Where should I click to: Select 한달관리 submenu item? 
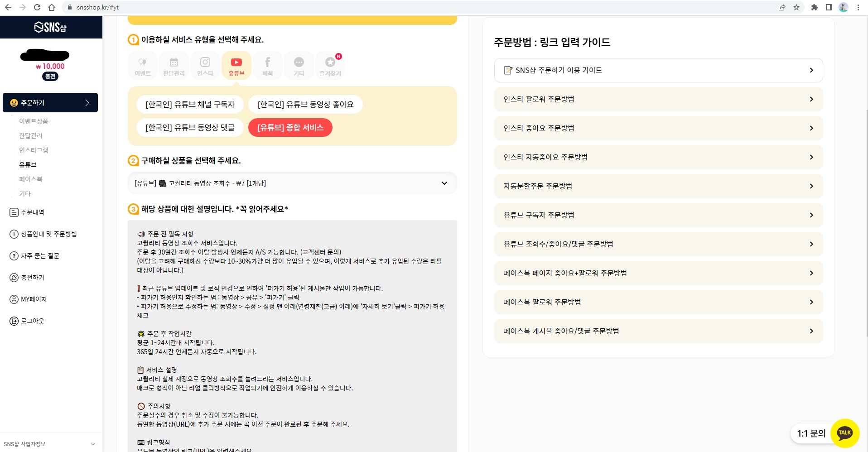(31, 136)
